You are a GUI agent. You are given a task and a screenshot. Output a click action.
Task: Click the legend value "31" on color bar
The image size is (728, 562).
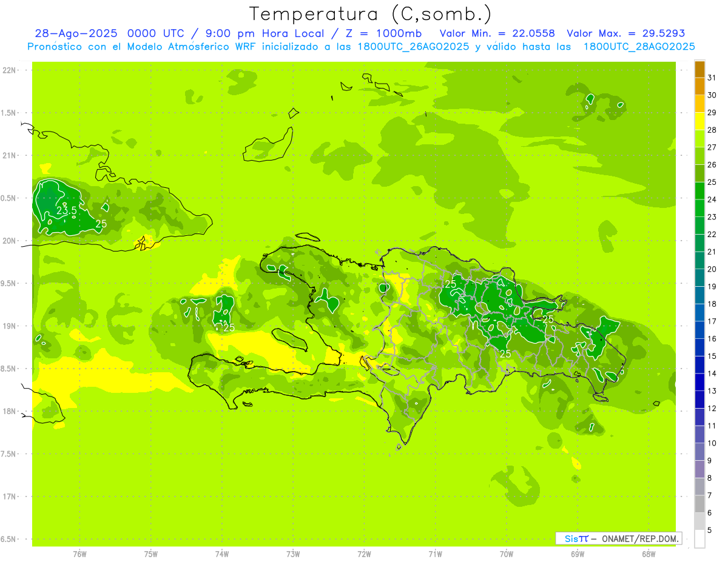[x=712, y=78]
